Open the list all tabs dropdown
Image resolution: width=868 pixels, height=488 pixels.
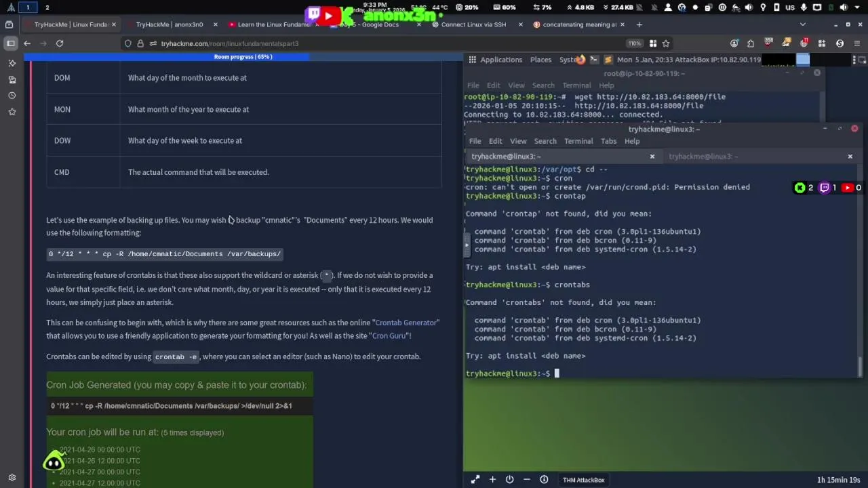803,24
